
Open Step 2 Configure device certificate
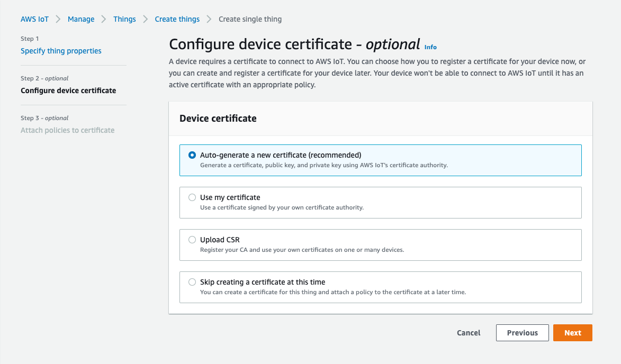point(68,90)
